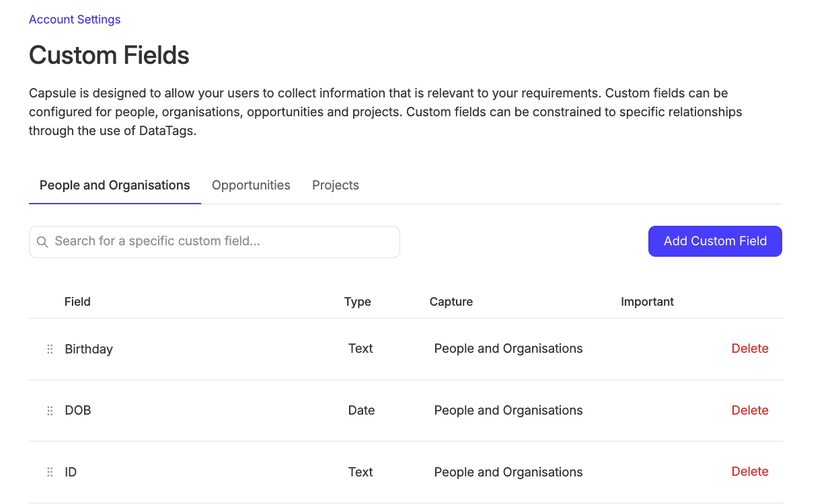
Task: Click People and Organisations in Birthday row
Action: 508,349
